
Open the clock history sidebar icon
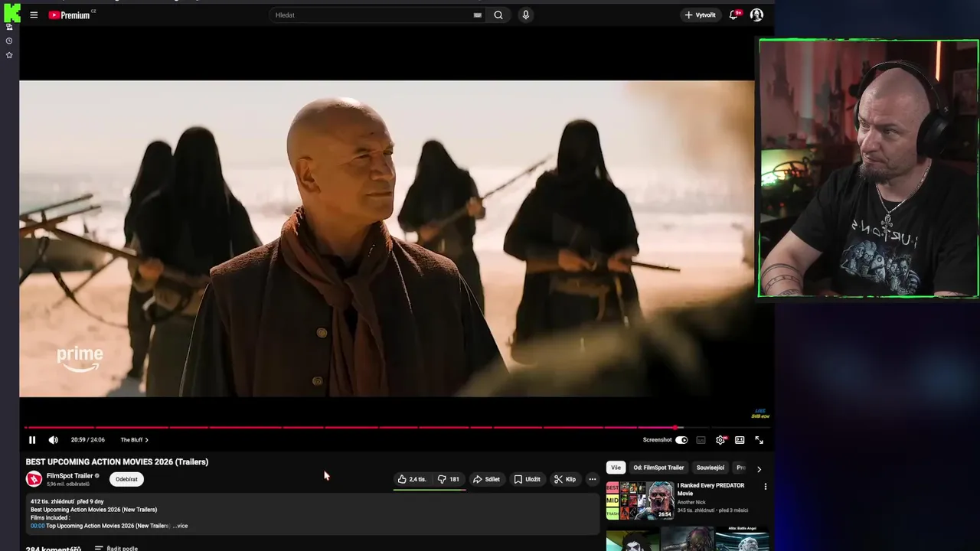[x=9, y=41]
